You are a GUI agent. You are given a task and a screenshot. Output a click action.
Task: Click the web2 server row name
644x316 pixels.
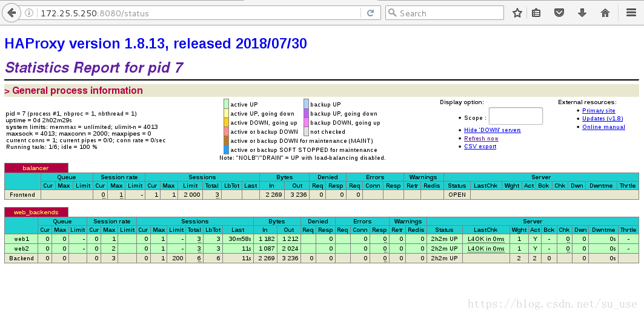pyautogui.click(x=21, y=249)
